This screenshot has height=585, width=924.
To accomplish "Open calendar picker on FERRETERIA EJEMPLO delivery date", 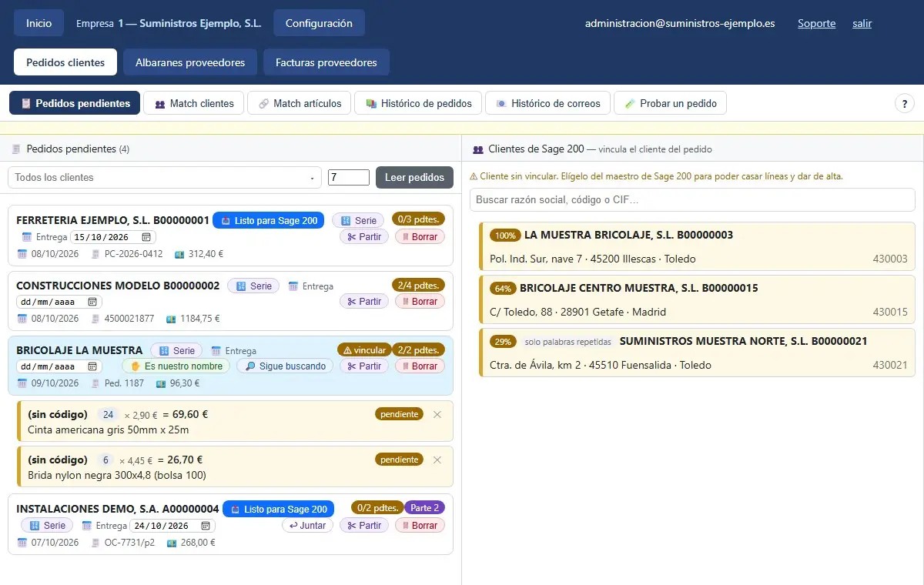I will click(146, 237).
